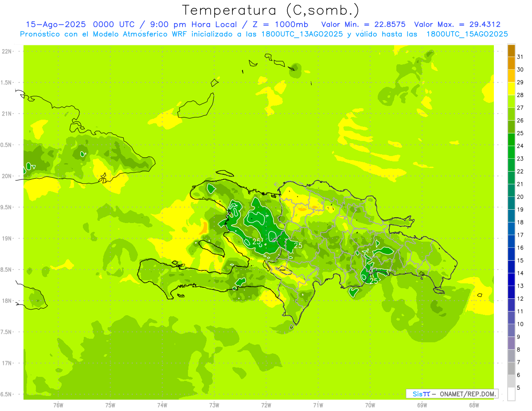The image size is (532, 411).
Task: Click the yellow legend swatch between 28 and 29
Action: click(511, 89)
